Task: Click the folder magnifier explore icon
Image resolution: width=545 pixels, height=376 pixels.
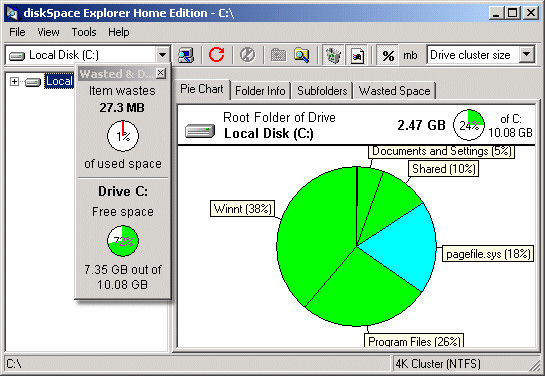Action: tap(302, 55)
